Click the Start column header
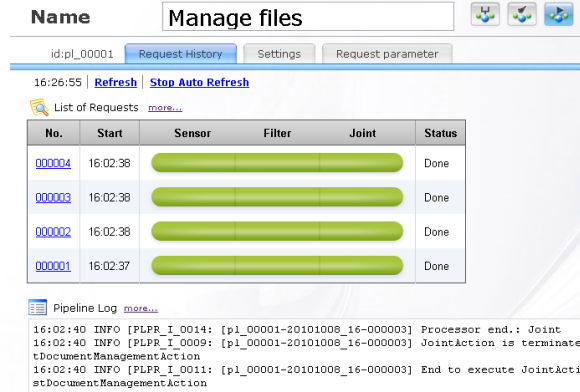580x392 pixels. click(x=109, y=133)
